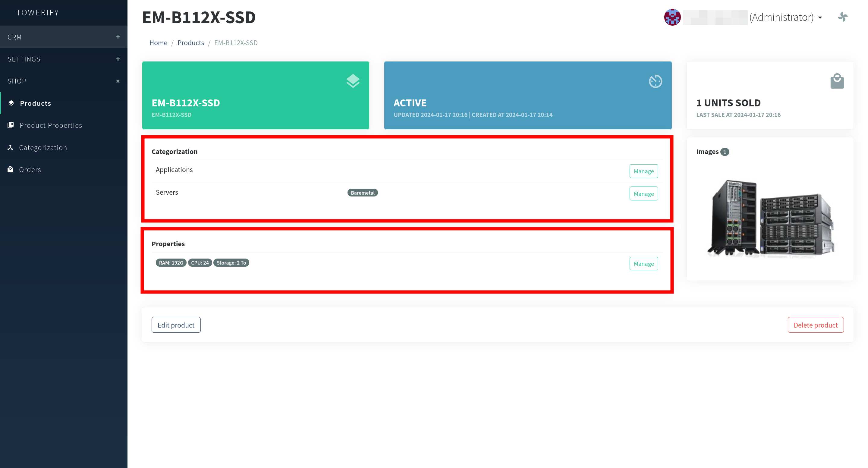
Task: Go to Orders in sidebar
Action: (30, 169)
